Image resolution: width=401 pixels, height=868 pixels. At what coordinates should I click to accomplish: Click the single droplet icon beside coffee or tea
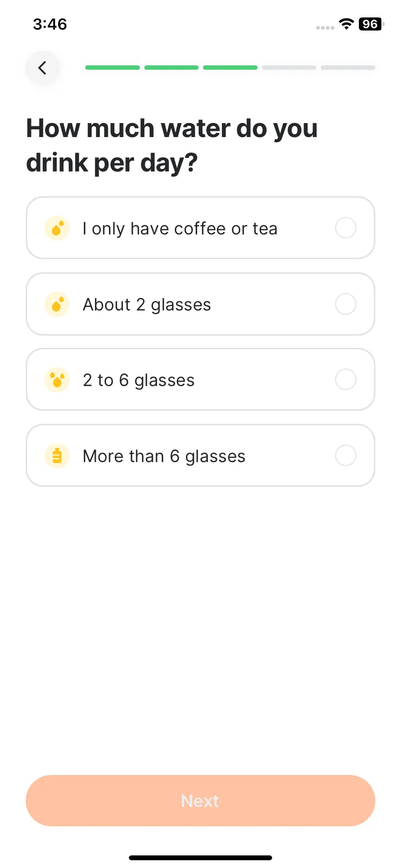click(x=57, y=228)
